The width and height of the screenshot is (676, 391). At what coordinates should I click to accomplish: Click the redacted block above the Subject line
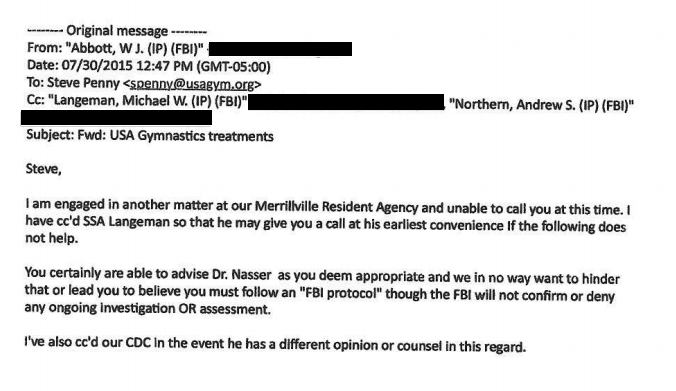point(116,118)
